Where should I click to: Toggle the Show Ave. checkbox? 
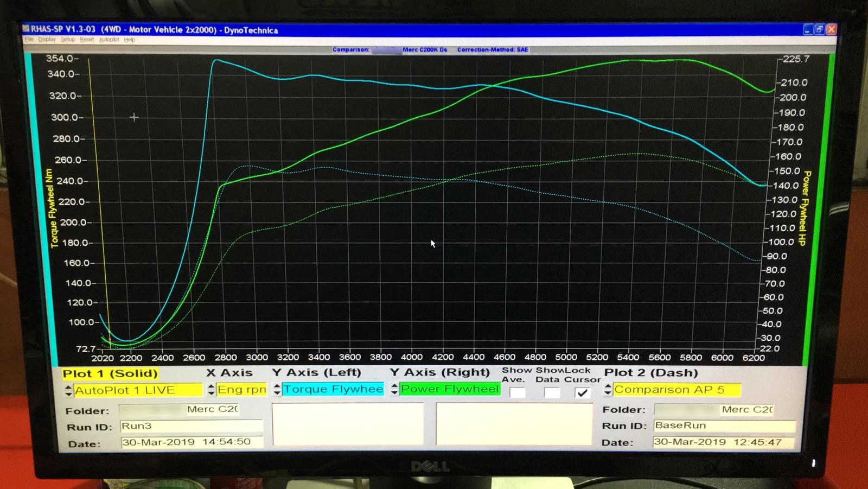[x=518, y=392]
